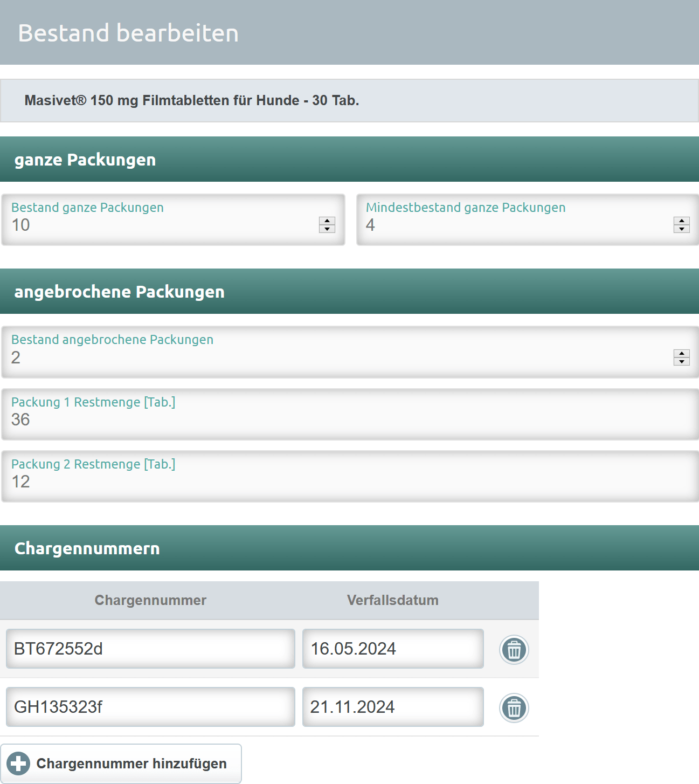Edit expiry date 16.05.2024 field
699x784 pixels.
pos(393,649)
